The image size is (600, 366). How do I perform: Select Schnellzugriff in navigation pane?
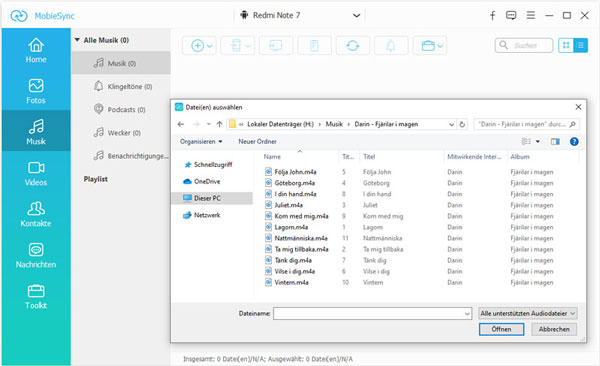tap(213, 165)
